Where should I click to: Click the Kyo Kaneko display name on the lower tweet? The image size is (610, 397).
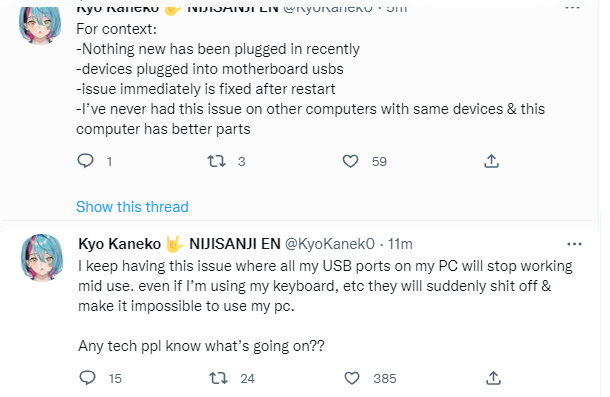click(x=119, y=244)
